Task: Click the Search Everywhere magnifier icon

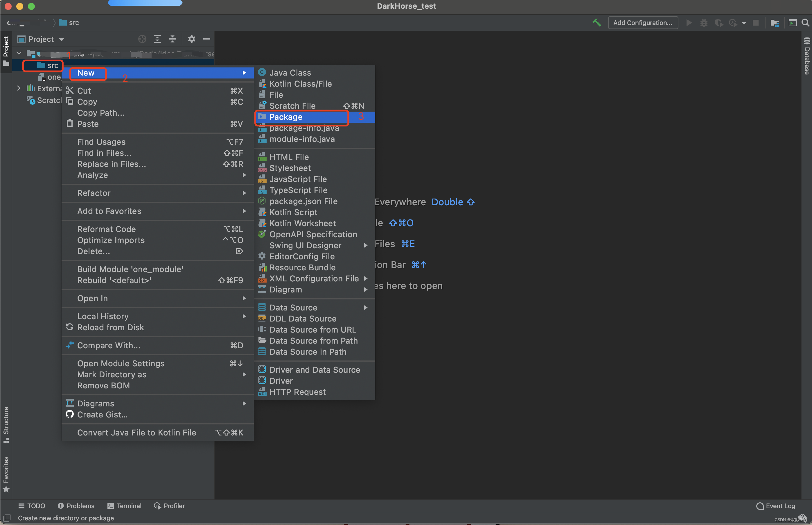Action: click(x=806, y=23)
